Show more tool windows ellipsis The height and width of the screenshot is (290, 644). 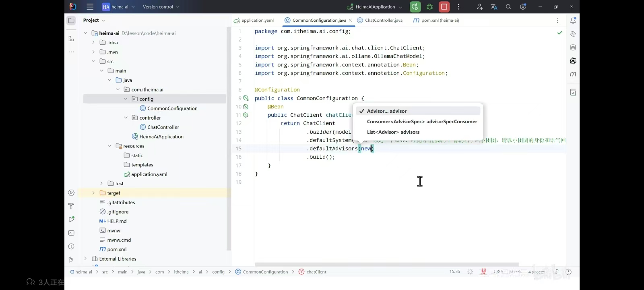71,52
